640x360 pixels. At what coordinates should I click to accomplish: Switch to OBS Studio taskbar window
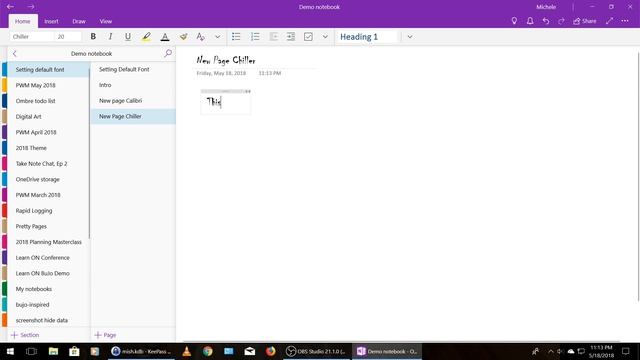click(x=317, y=351)
